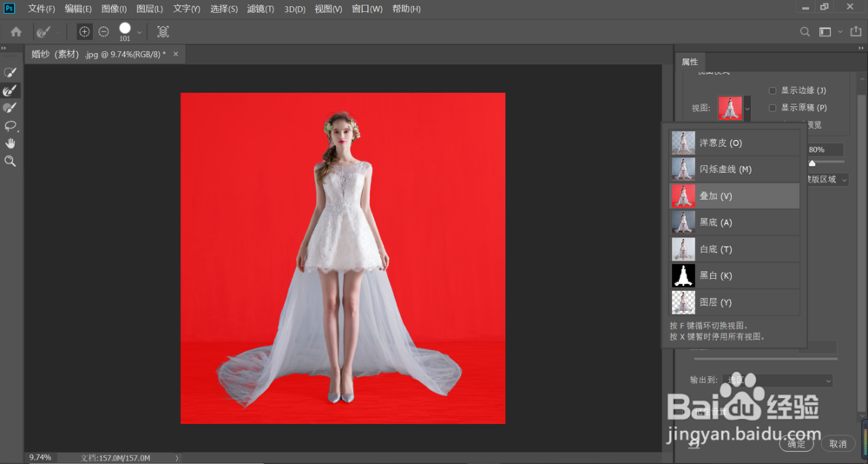Enable the 显示边缘 (J) checkbox
868x464 pixels.
tap(773, 90)
